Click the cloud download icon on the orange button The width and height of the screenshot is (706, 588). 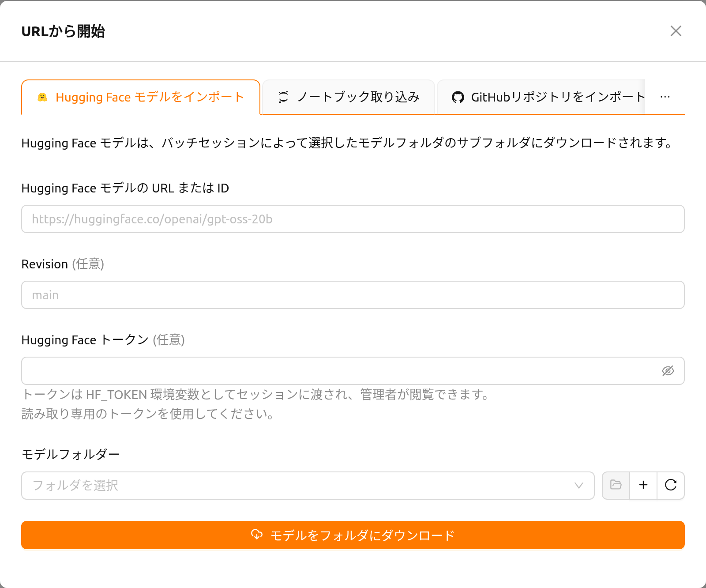tap(257, 535)
